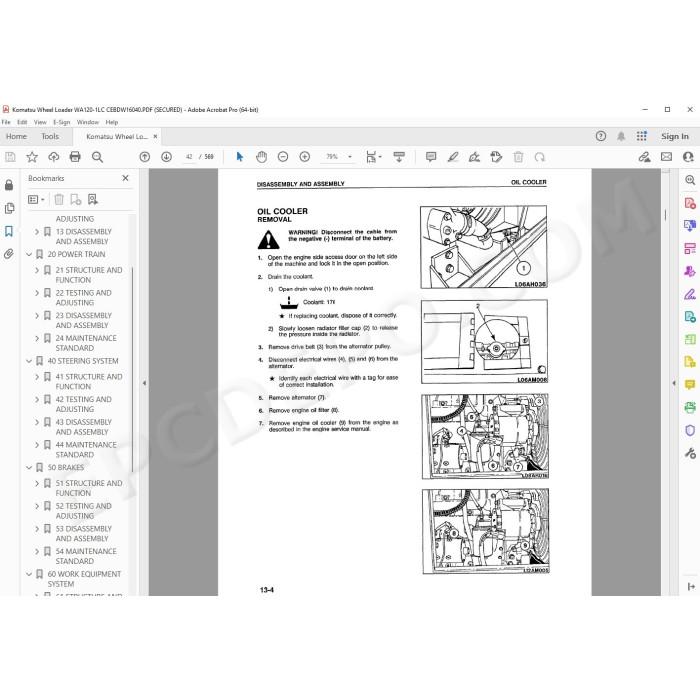
Task: Click the upload to cloud icon
Action: tap(54, 157)
